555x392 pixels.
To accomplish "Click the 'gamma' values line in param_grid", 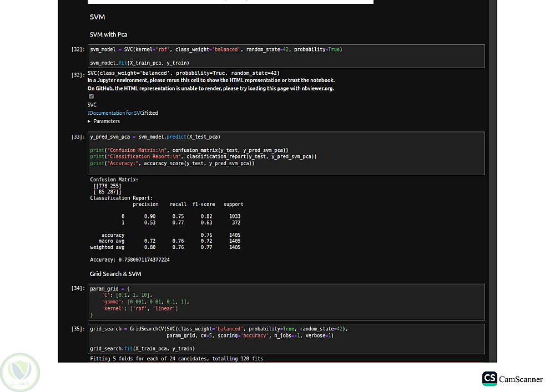I will tap(145, 302).
